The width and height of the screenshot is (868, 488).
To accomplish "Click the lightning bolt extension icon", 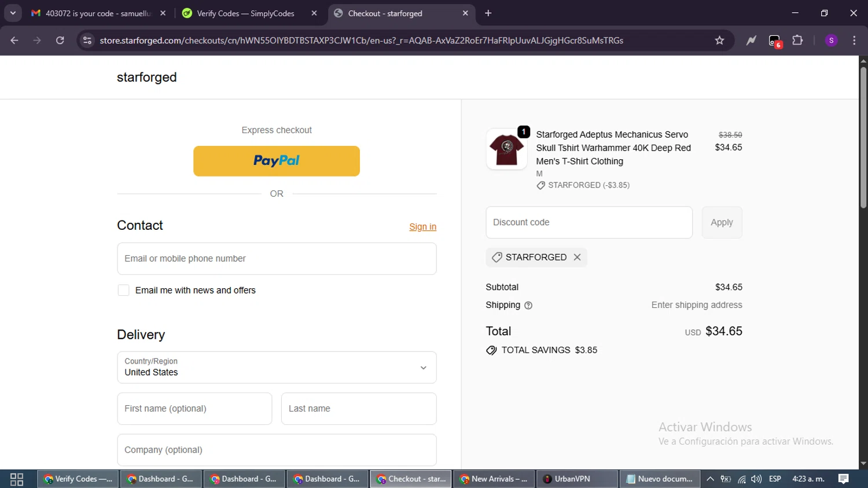I will point(751,41).
